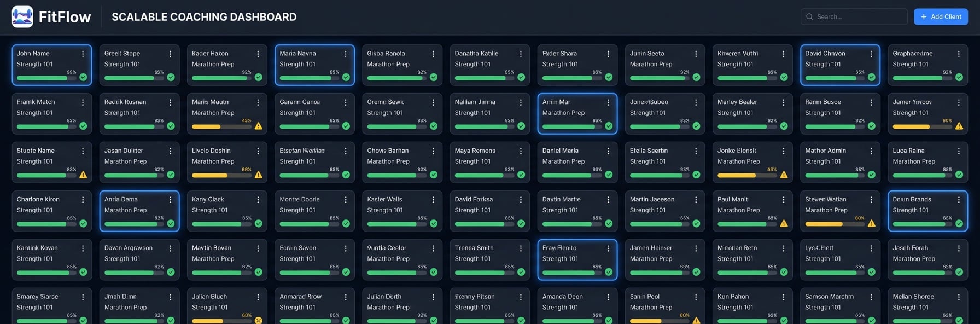Open the three-dot menu on Maria Navna card
Viewport: 980px width, 324px height.
click(x=346, y=54)
